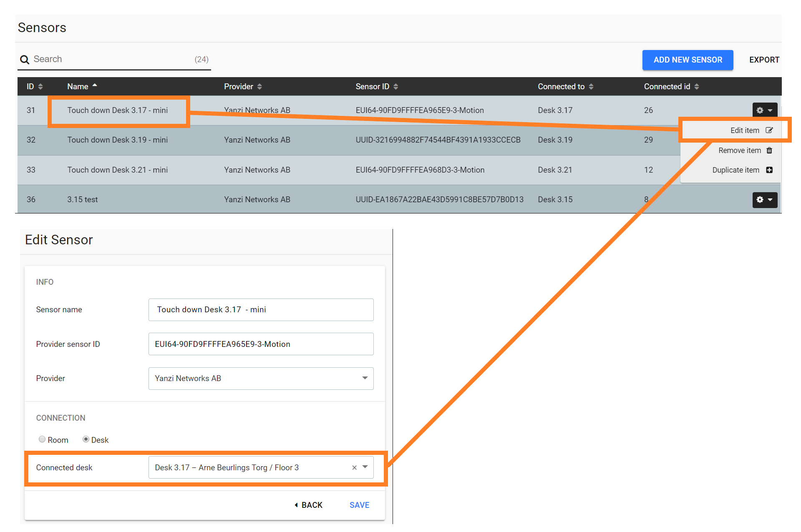Click ADD NEW SENSOR button
Viewport: 801px width, 532px height.
(688, 60)
